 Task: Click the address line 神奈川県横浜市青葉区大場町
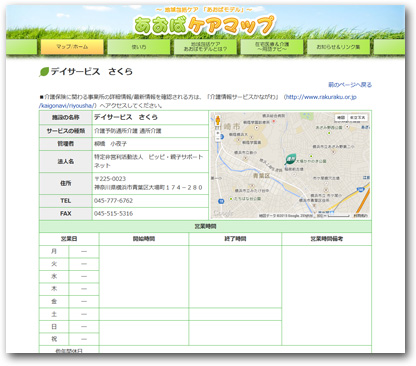point(148,187)
